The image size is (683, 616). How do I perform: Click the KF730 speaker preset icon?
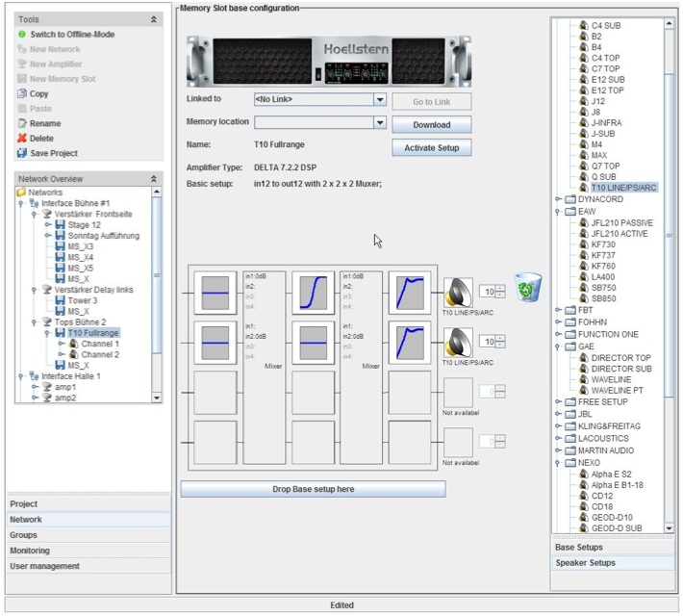click(x=584, y=244)
